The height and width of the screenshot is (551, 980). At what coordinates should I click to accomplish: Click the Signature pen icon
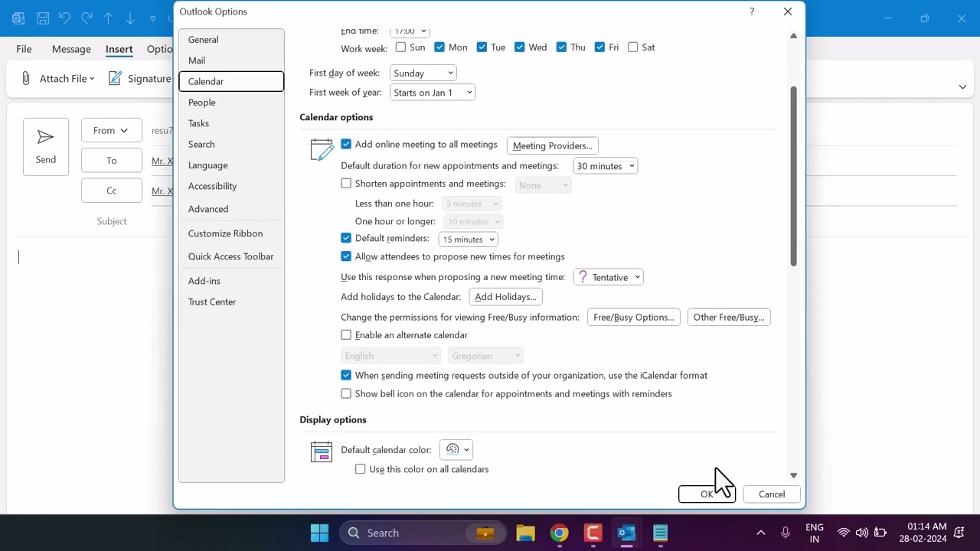click(x=115, y=78)
